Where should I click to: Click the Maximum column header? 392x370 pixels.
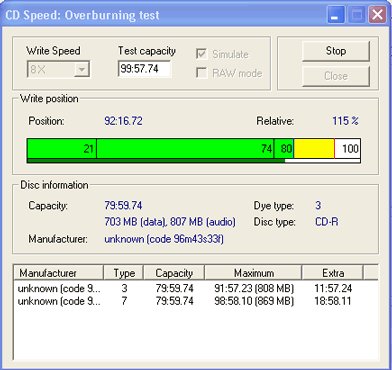pos(253,273)
